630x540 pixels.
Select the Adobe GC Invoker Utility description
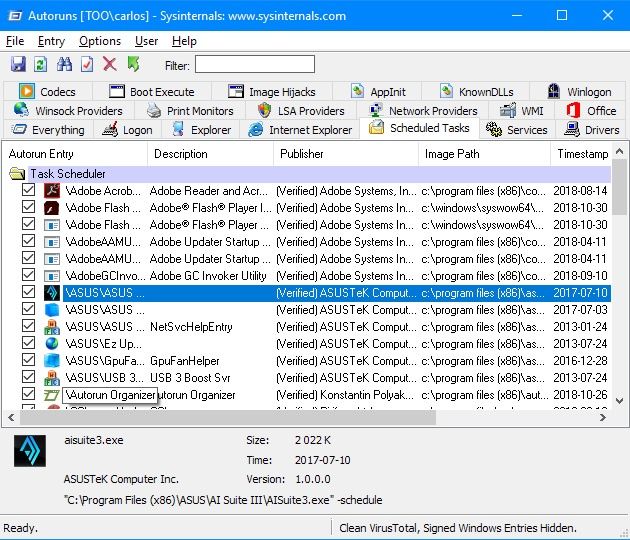pyautogui.click(x=208, y=276)
